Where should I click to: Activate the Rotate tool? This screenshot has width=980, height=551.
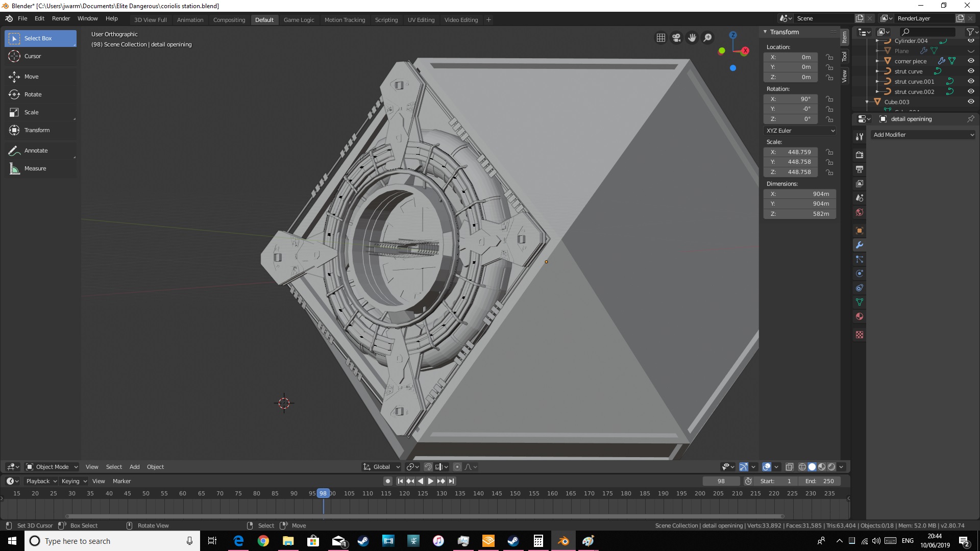pyautogui.click(x=41, y=94)
